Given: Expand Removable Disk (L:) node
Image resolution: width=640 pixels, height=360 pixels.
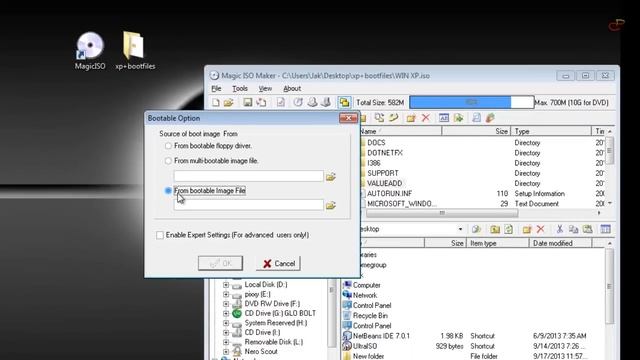Looking at the screenshot, I should tap(226, 342).
